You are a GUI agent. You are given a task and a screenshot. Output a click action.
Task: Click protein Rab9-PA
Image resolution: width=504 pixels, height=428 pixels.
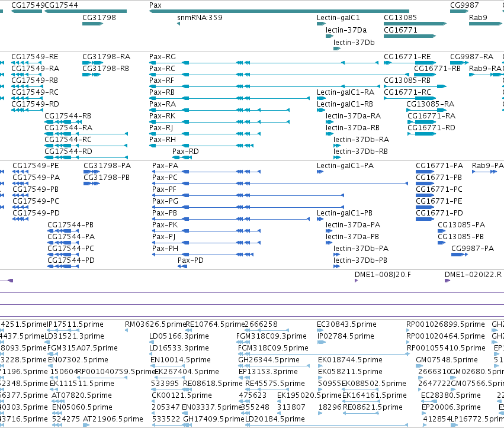click(484, 172)
